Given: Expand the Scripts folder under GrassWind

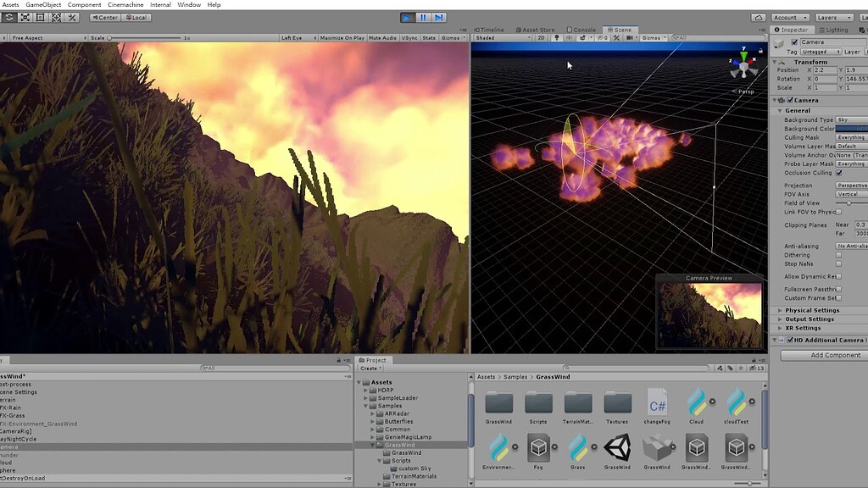Looking at the screenshot, I should click(x=380, y=460).
